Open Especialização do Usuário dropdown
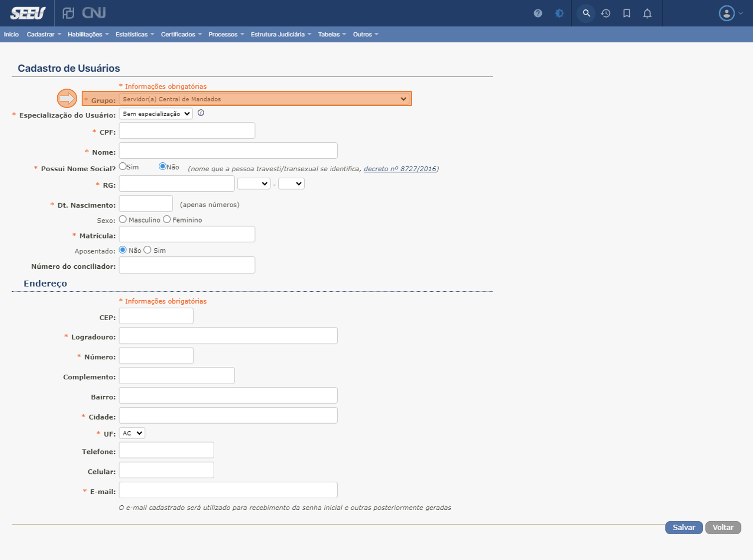 click(156, 114)
